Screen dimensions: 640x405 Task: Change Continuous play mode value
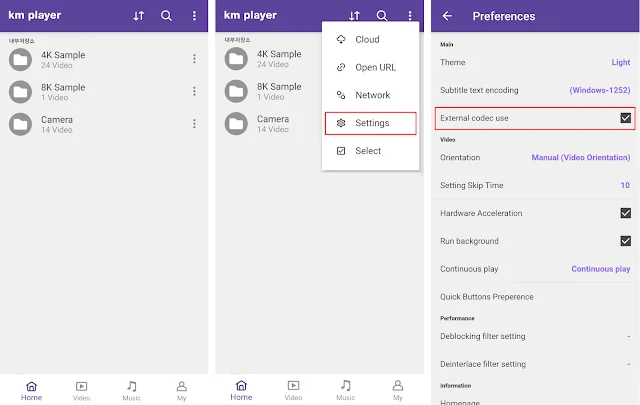point(600,269)
